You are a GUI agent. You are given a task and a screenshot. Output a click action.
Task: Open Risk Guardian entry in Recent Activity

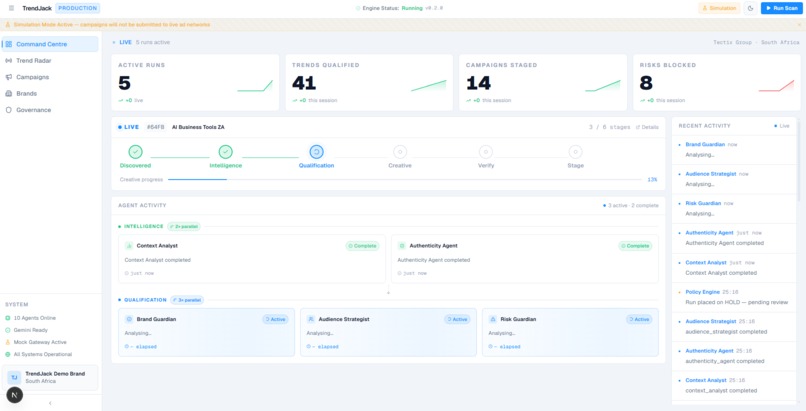point(735,208)
